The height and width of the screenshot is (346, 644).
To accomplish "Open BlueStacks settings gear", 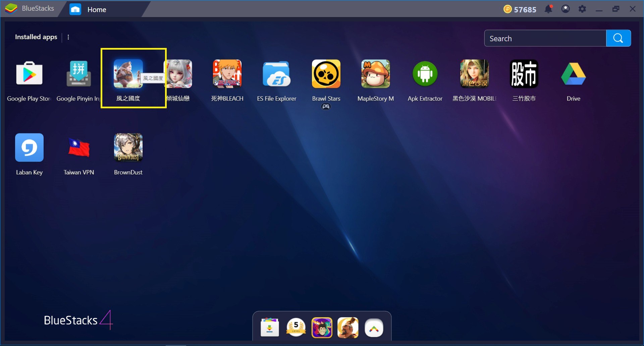I will click(582, 9).
